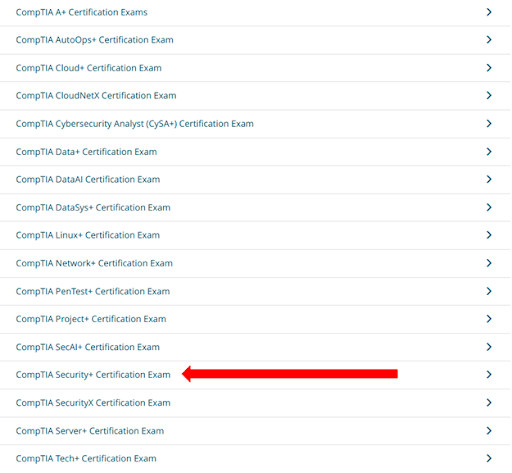Click the SecurityX row arrow icon
Image resolution: width=512 pixels, height=473 pixels.
point(489,403)
